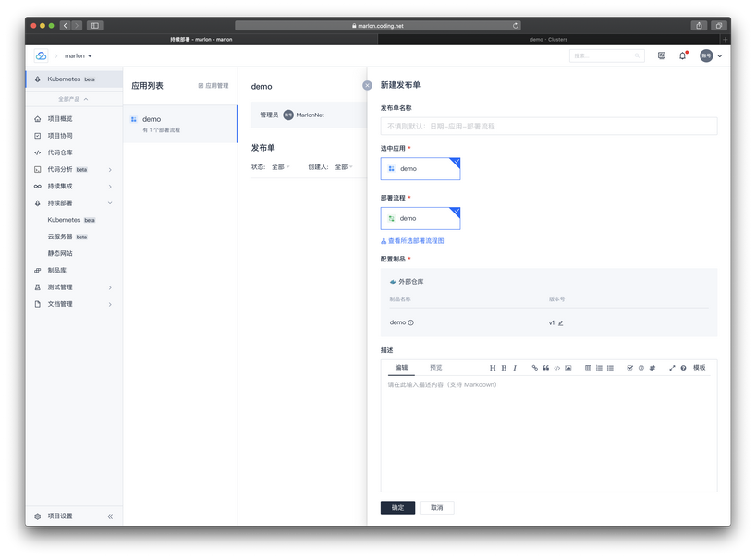Open the 状态 filter dropdown
The image size is (756, 559).
[279, 167]
